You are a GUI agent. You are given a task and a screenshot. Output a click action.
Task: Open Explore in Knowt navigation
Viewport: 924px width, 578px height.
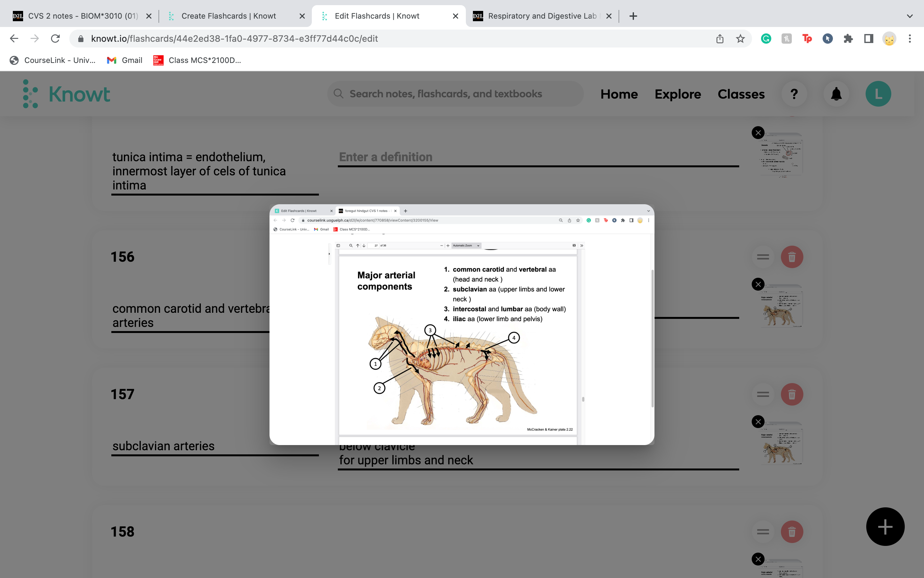[678, 94]
